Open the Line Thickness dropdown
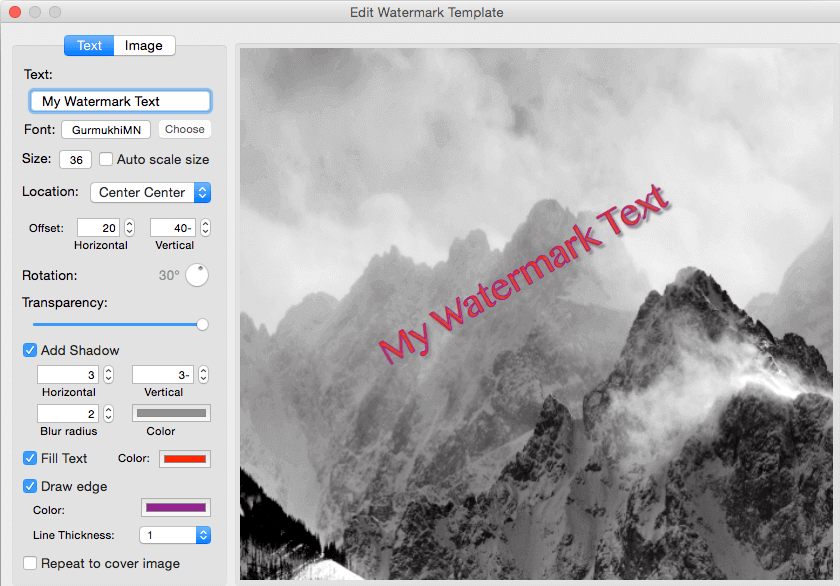Screen dimensions: 840x586 [175, 535]
